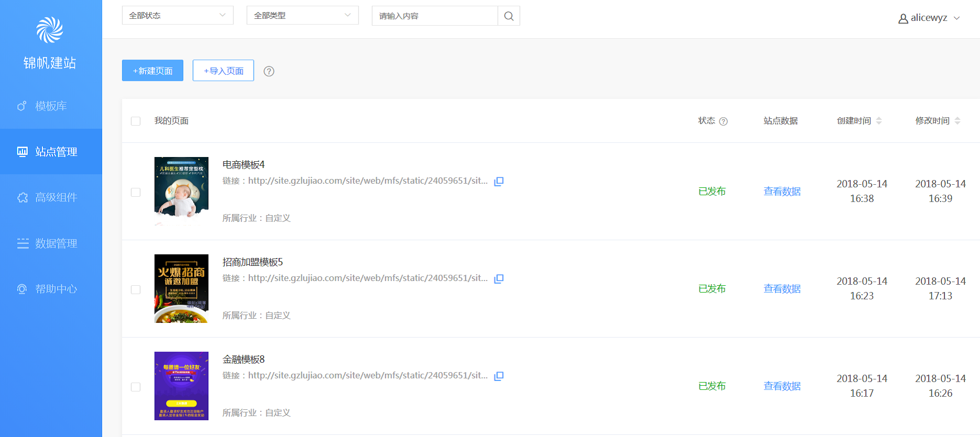Copy the link for 电商模板4
The width and height of the screenshot is (980, 437).
(499, 181)
